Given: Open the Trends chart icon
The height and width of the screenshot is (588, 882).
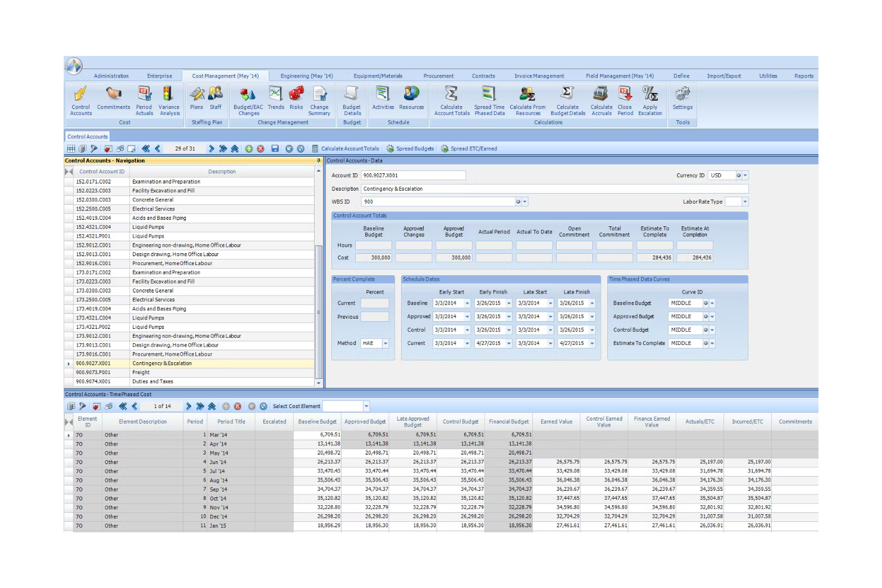Looking at the screenshot, I should pyautogui.click(x=275, y=98).
